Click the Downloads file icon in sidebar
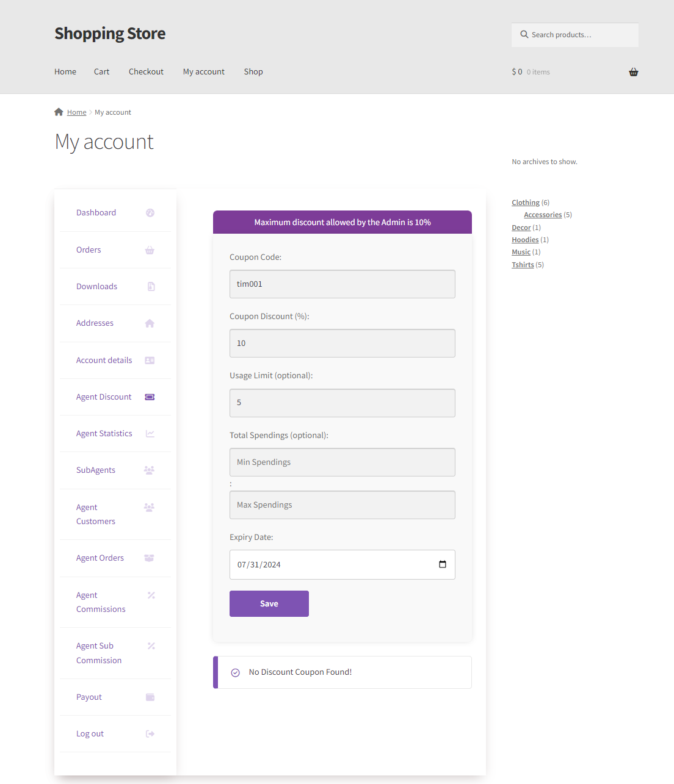This screenshot has height=784, width=674. pos(151,287)
